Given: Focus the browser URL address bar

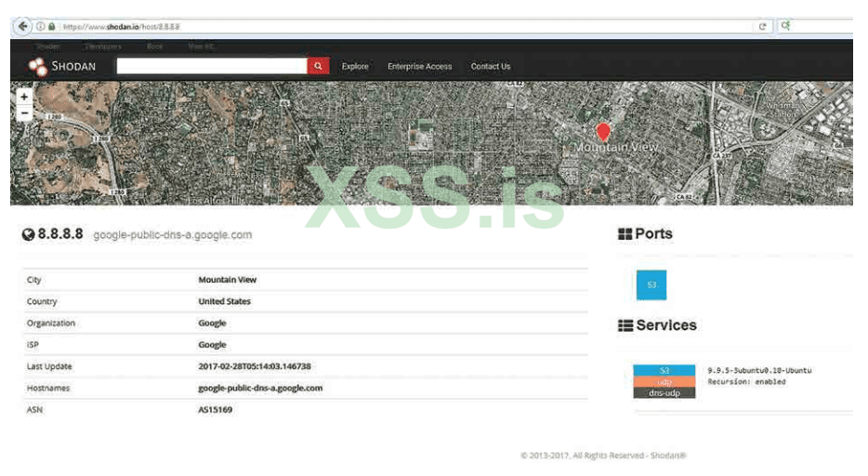Looking at the screenshot, I should [407, 26].
